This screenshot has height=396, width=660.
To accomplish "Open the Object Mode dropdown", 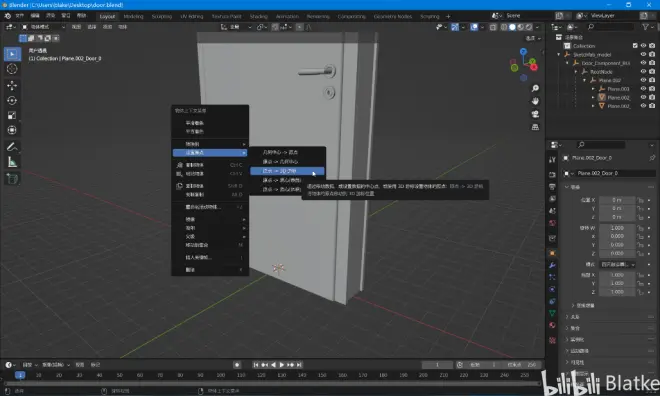I will tap(43, 27).
